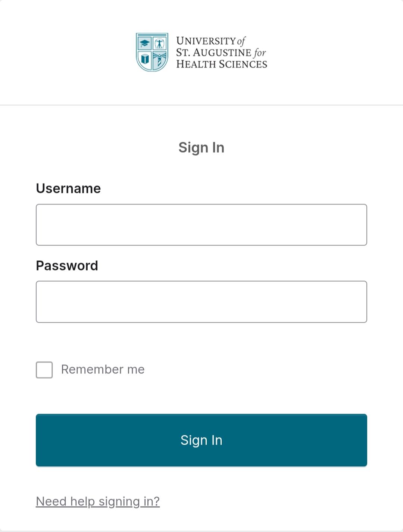This screenshot has width=403, height=532.
Task: Click the "Health Sciences" logo text
Action: [x=222, y=64]
